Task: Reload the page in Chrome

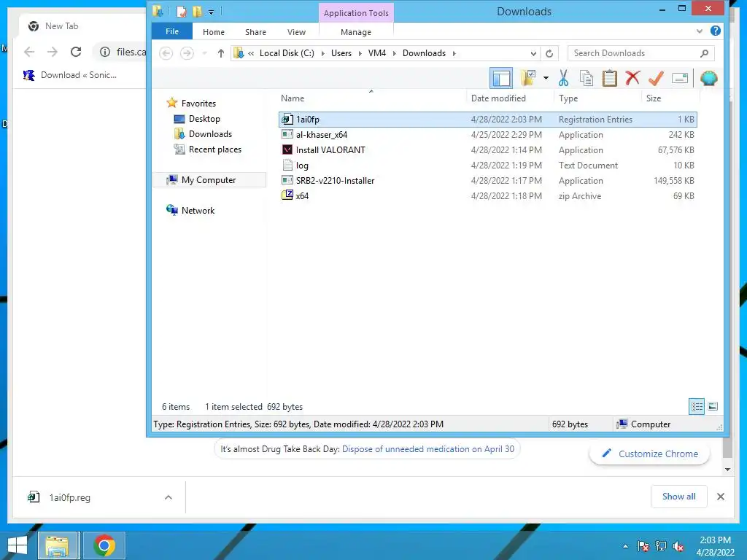Action: click(x=76, y=52)
